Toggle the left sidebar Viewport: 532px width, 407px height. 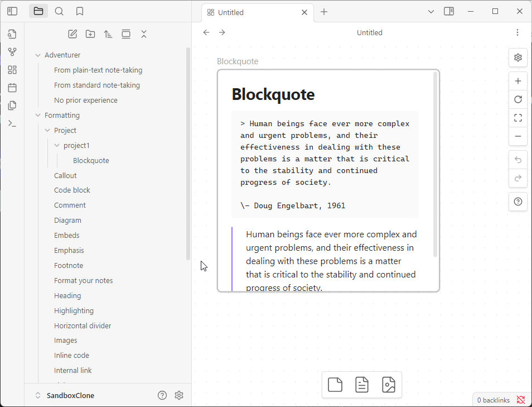(12, 11)
